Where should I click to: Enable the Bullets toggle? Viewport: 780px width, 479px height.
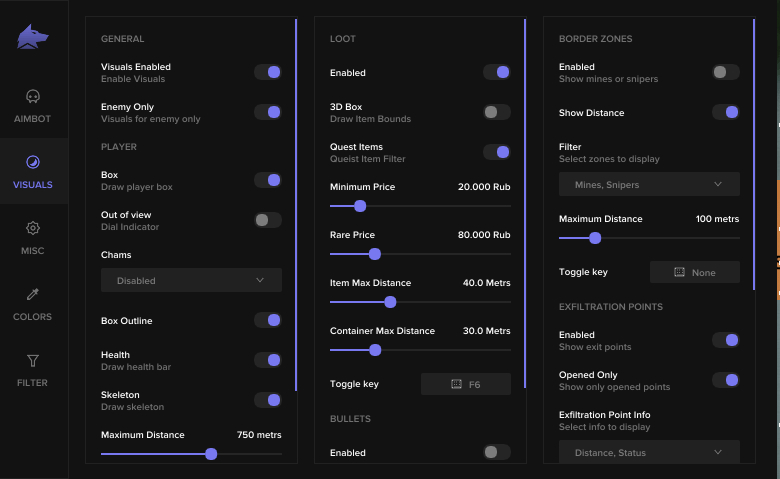tap(496, 452)
